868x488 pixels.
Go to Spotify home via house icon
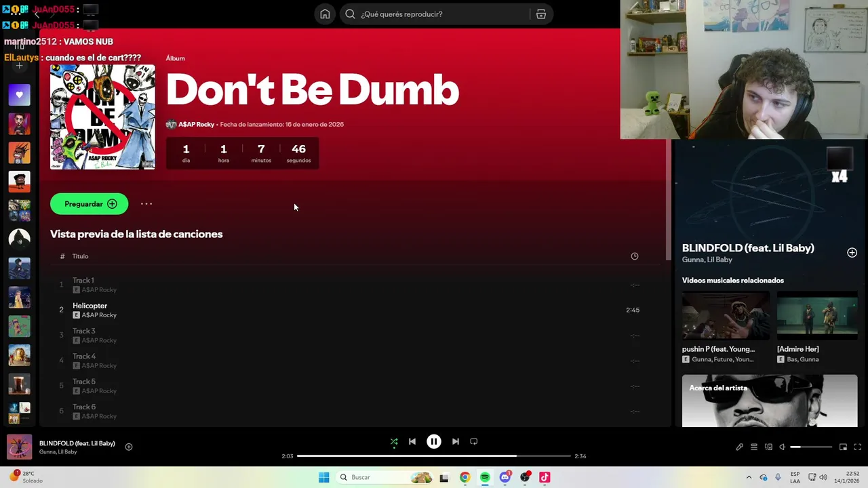(325, 14)
